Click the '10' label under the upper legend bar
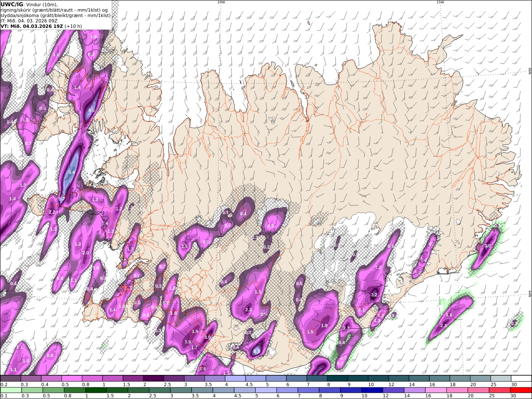Viewport: 532px width, 399px height. pyautogui.click(x=371, y=384)
